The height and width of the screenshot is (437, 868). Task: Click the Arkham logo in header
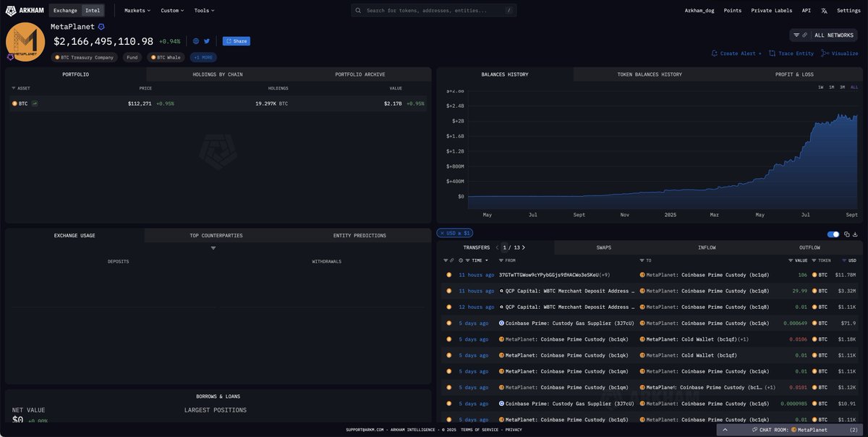[25, 11]
